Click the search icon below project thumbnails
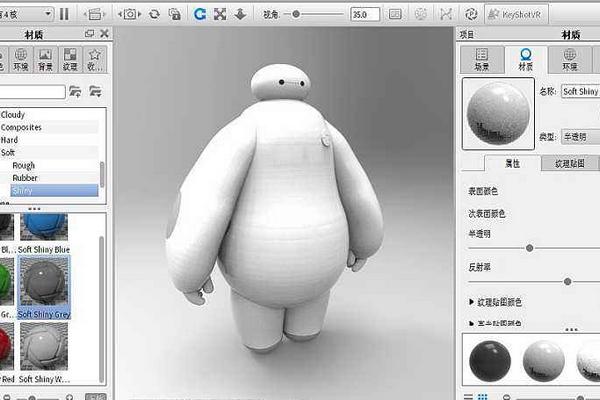This screenshot has height=400, width=600. tap(507, 397)
